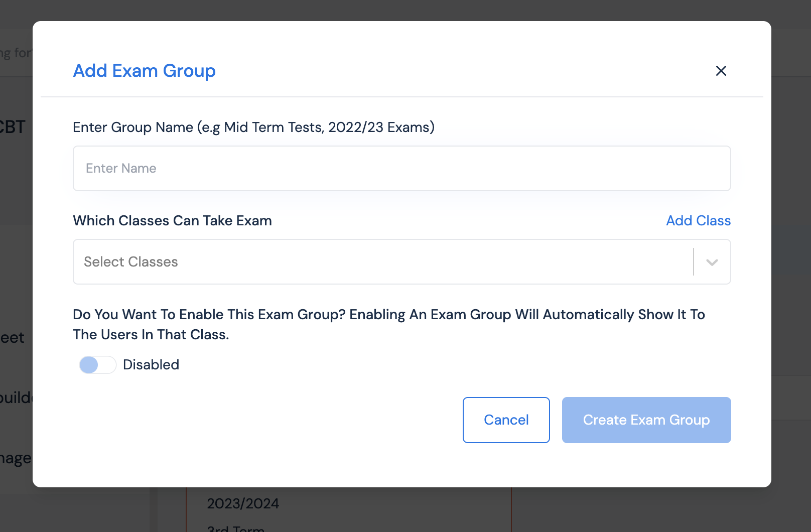This screenshot has width=811, height=532.
Task: Open the Select Classes combo box
Action: [381, 262]
